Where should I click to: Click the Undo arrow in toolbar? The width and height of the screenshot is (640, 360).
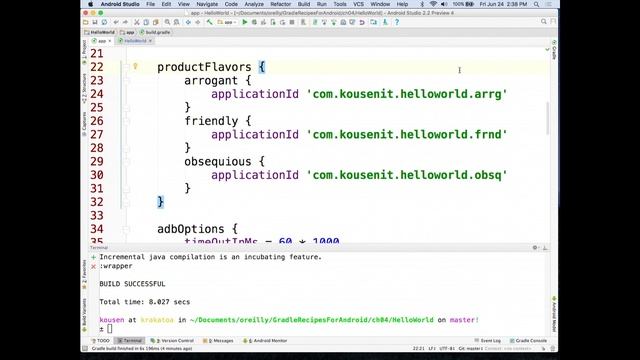tap(116, 22)
